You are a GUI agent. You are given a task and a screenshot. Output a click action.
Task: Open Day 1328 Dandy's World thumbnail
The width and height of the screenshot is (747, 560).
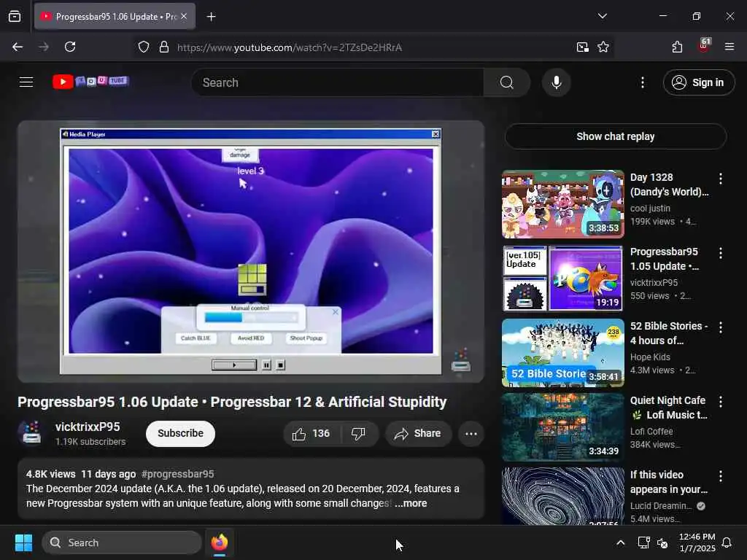pyautogui.click(x=562, y=204)
